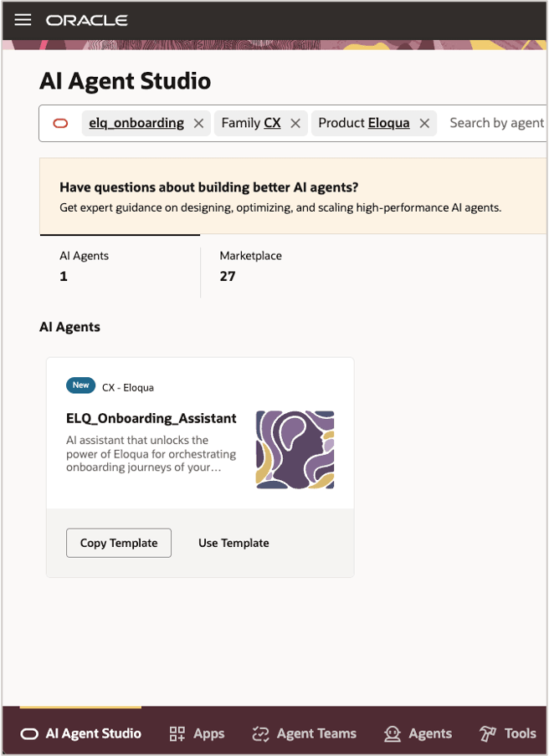Open Agents in bottom navigation

pos(418,733)
